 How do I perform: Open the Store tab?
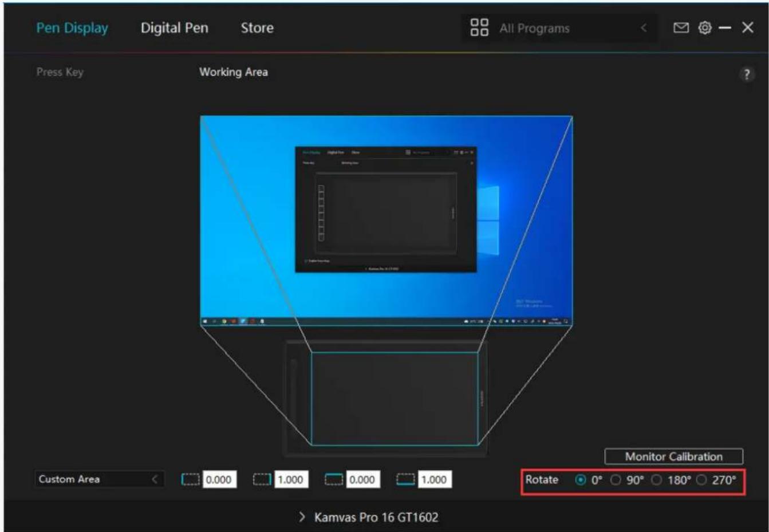click(x=257, y=27)
